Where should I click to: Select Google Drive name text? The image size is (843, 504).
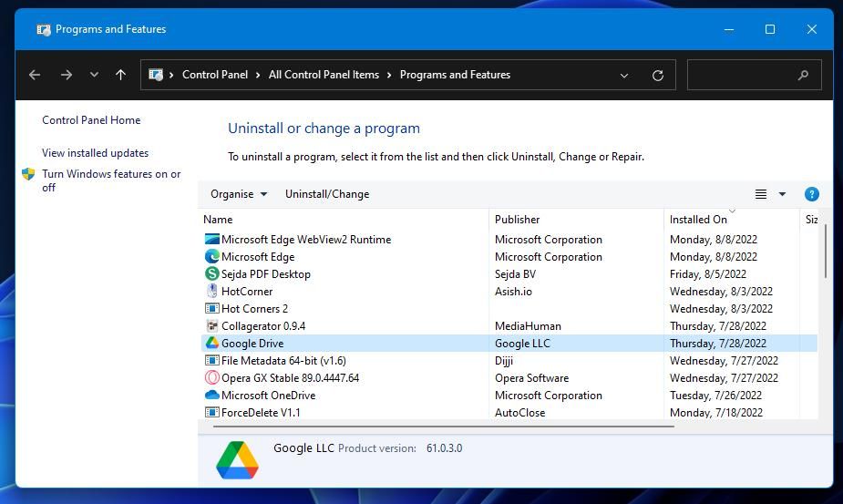point(252,344)
